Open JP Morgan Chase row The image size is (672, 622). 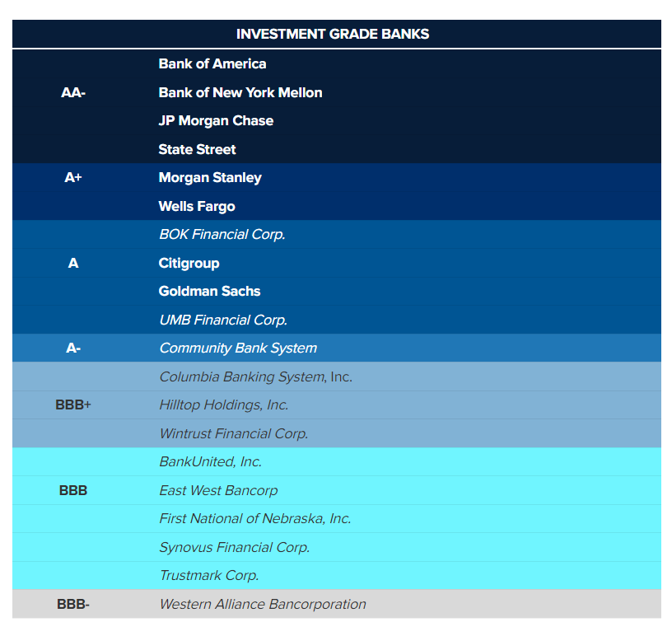click(216, 121)
